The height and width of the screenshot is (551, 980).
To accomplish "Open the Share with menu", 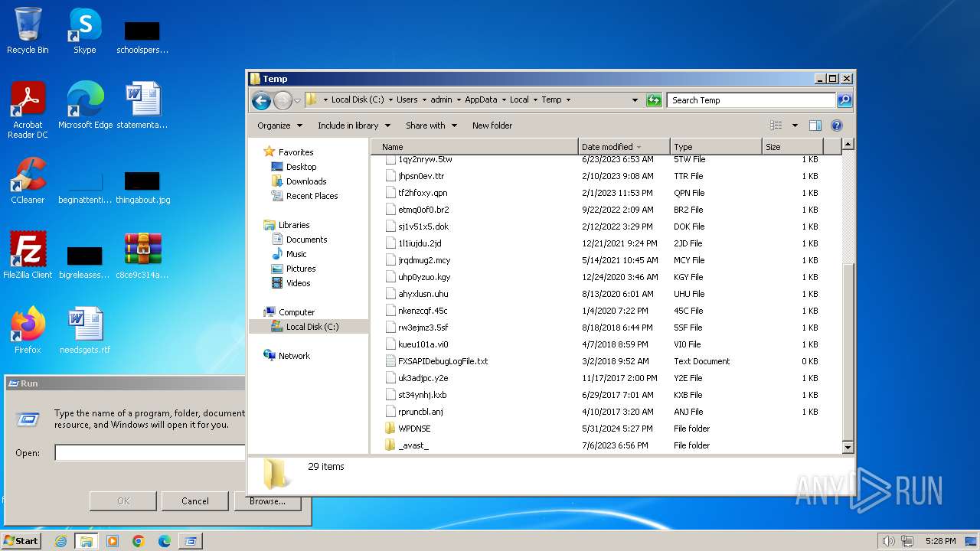I will tap(431, 126).
